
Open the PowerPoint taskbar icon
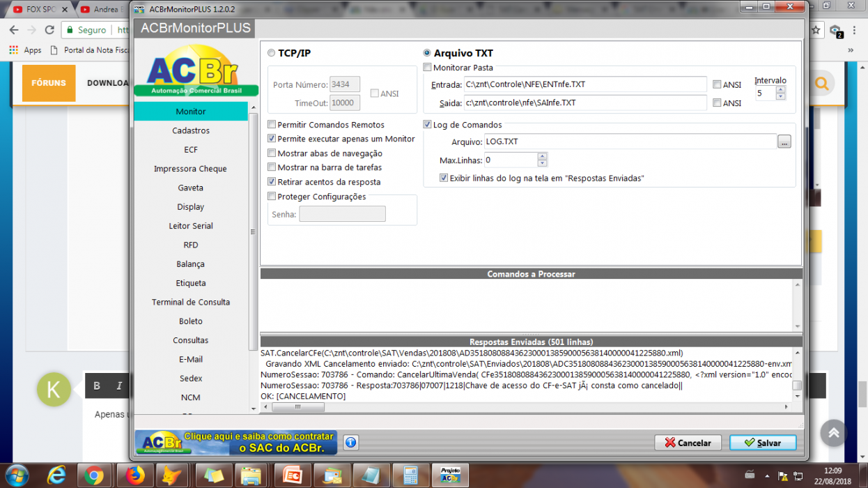[x=292, y=476]
